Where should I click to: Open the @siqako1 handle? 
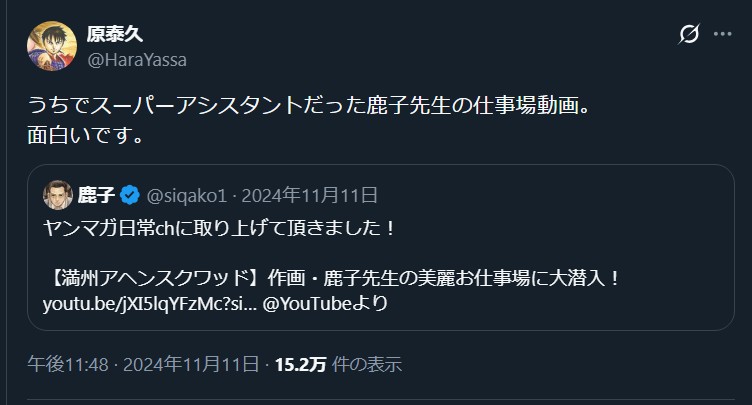(188, 194)
